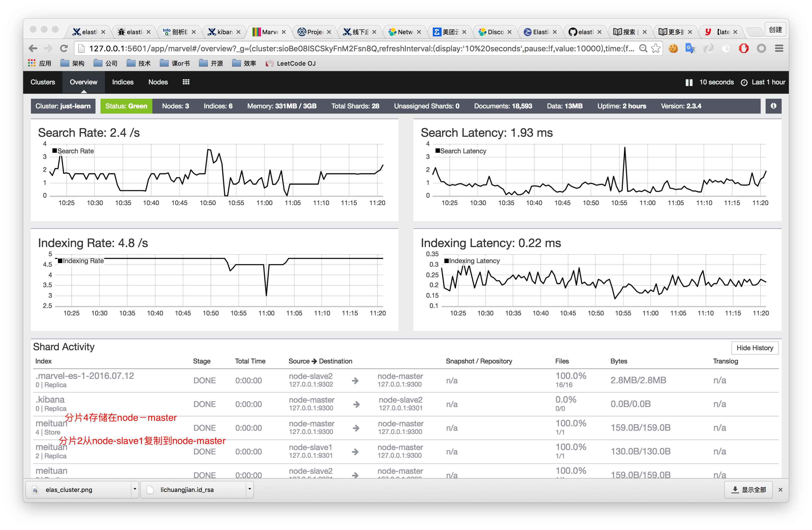
Task: Click the Status: Green indicator
Action: pyautogui.click(x=126, y=106)
